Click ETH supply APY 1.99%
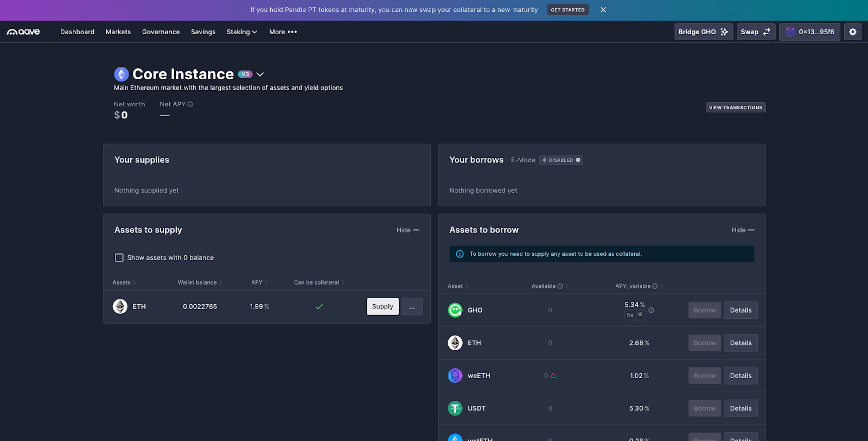The height and width of the screenshot is (441, 868). (259, 307)
